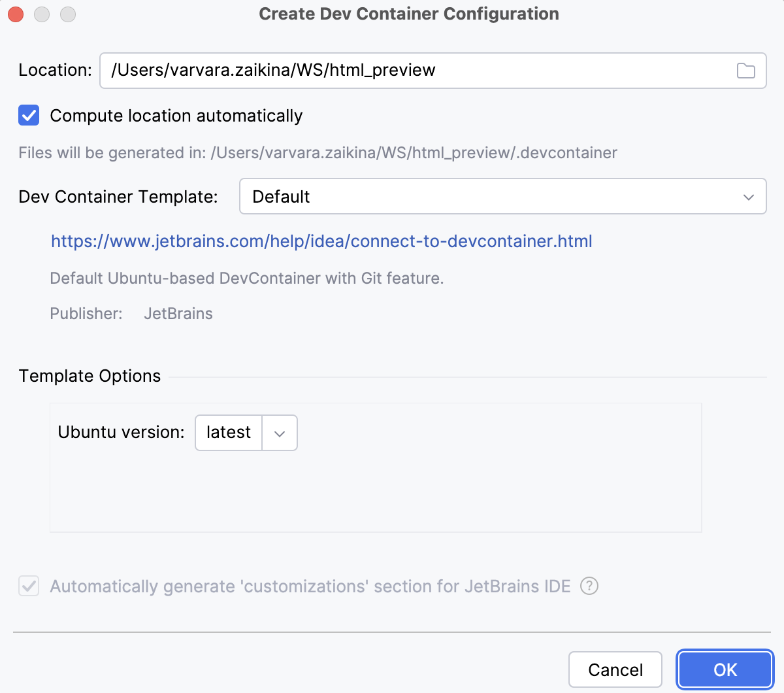Click inside the Location path field
Screen dimensions: 784x693
click(392, 70)
